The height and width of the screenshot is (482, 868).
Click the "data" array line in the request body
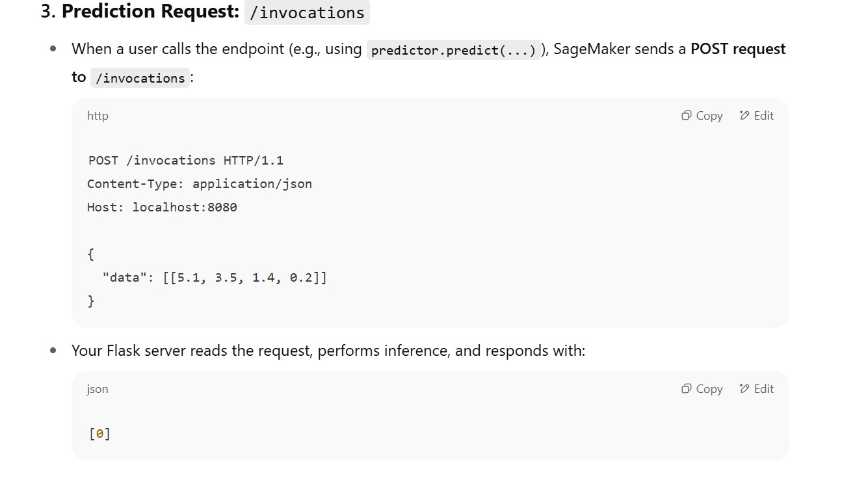[x=215, y=278]
